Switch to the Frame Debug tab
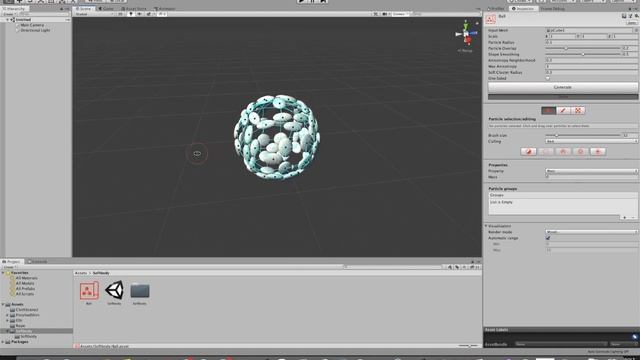 tap(553, 9)
